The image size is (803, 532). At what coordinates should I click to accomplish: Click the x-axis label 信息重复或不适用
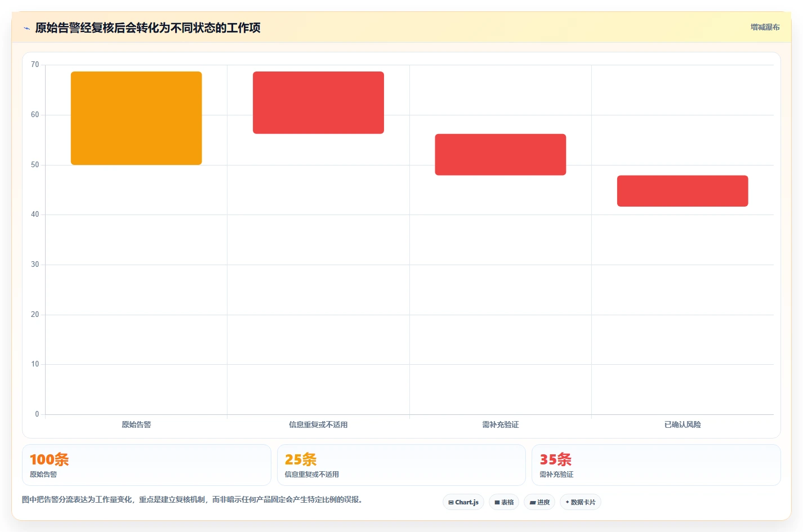(318, 424)
